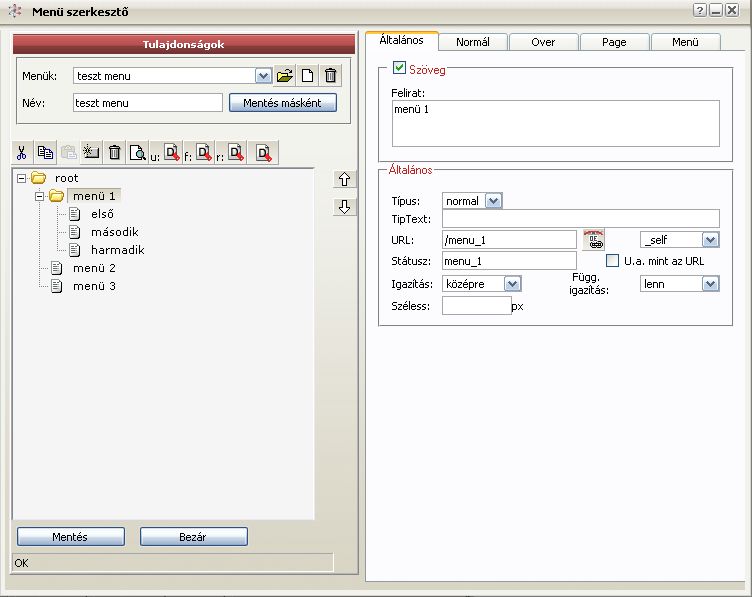Move item down with the down arrow

pyautogui.click(x=344, y=207)
